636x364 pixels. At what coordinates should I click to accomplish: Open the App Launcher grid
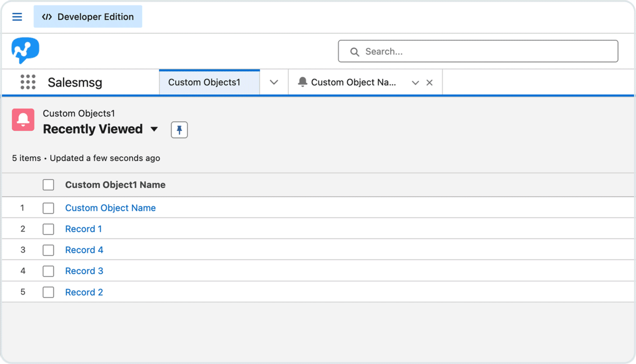click(x=27, y=81)
